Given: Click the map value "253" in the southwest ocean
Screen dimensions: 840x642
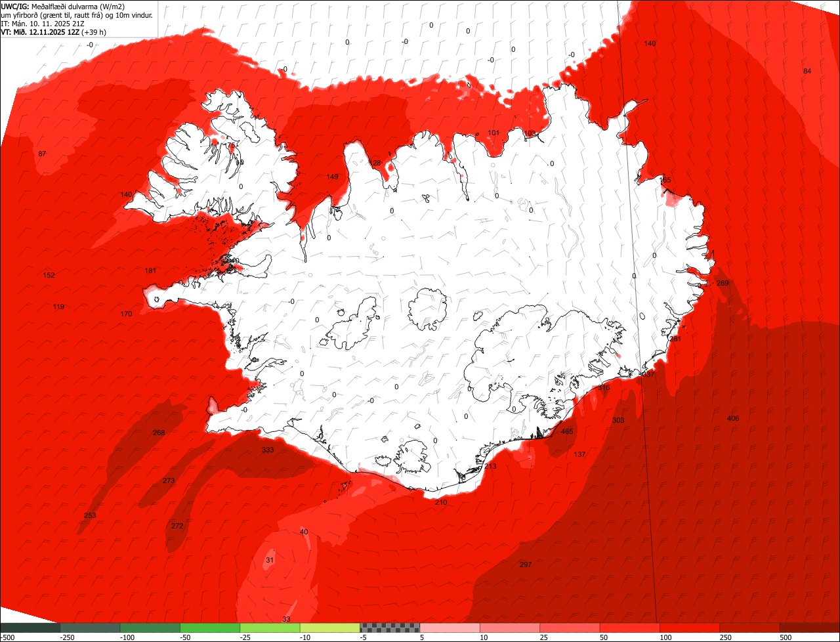Looking at the screenshot, I should [x=90, y=515].
